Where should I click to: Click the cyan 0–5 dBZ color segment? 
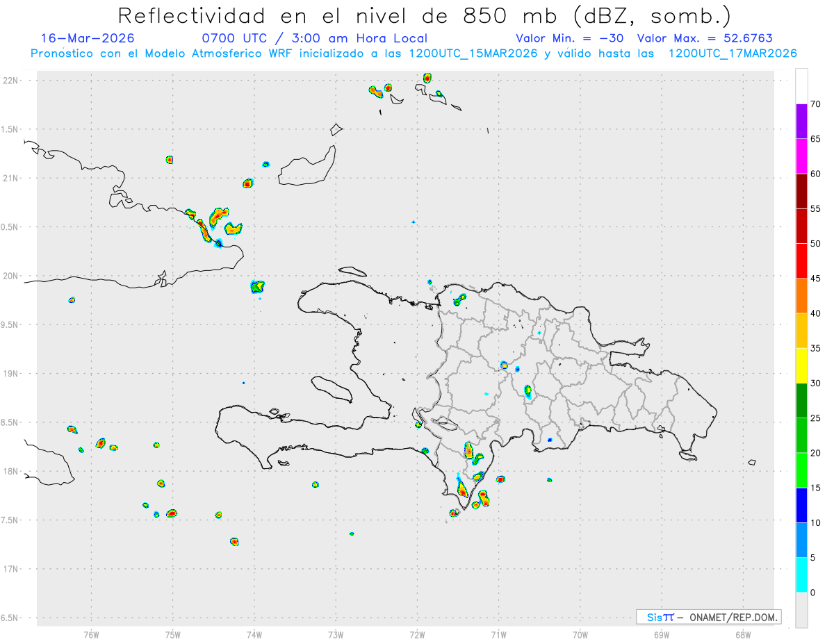(x=801, y=575)
